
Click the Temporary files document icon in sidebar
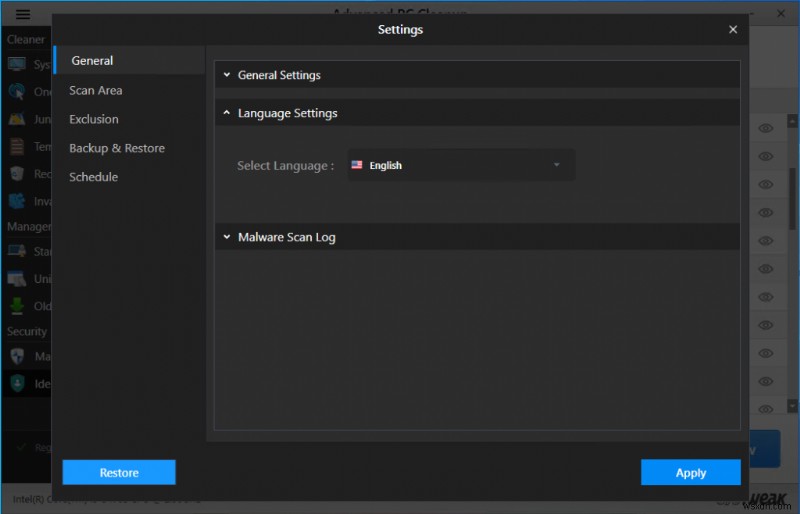click(x=16, y=146)
